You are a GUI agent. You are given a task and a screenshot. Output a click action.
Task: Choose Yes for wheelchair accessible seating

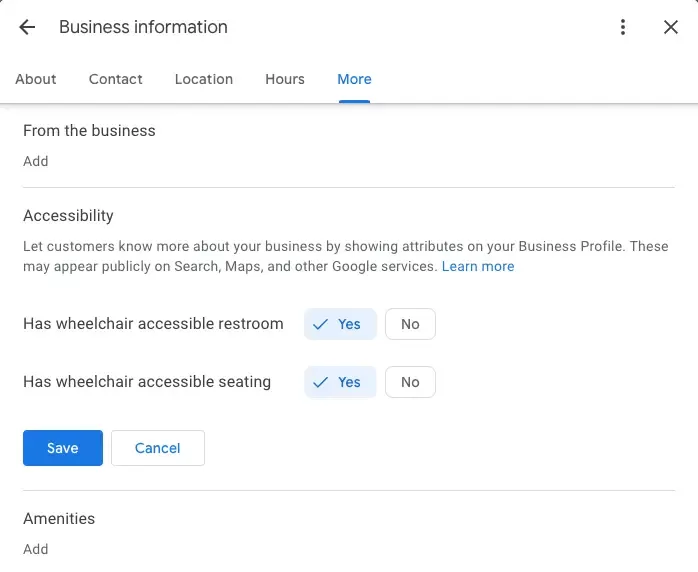[340, 382]
